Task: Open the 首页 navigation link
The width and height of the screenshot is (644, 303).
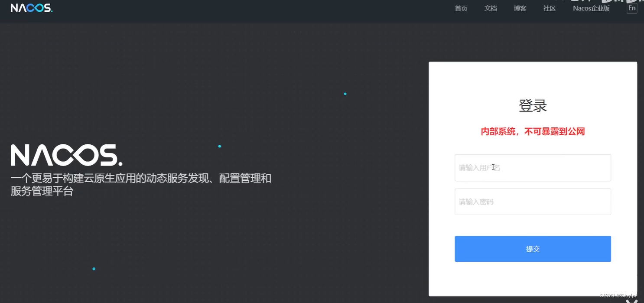Action: click(461, 8)
